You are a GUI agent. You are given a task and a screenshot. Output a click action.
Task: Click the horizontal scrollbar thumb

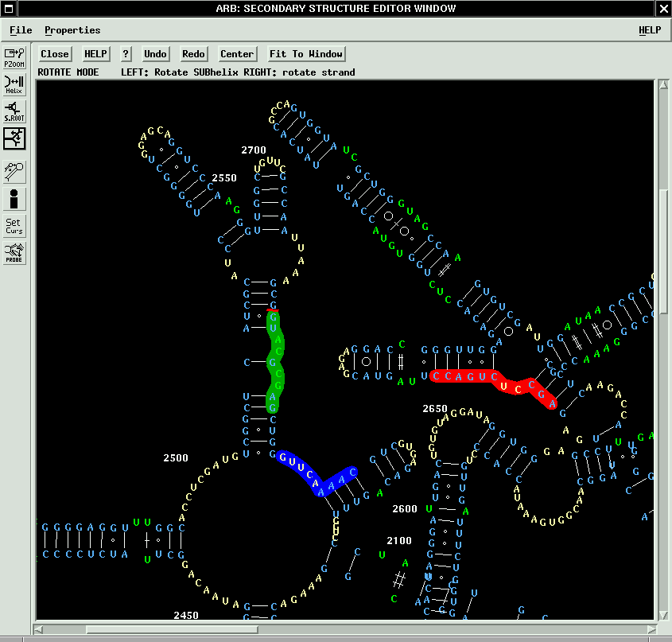[x=171, y=629]
